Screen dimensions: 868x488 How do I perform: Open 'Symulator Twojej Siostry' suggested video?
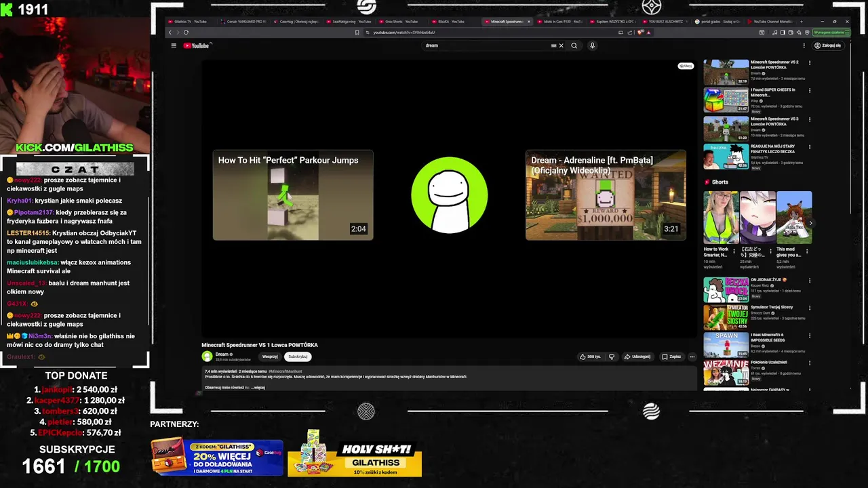(x=726, y=318)
